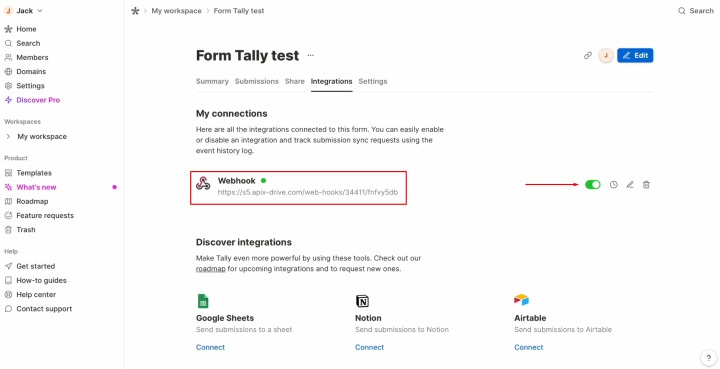Expand My workspace chevron in sidebar

8,136
